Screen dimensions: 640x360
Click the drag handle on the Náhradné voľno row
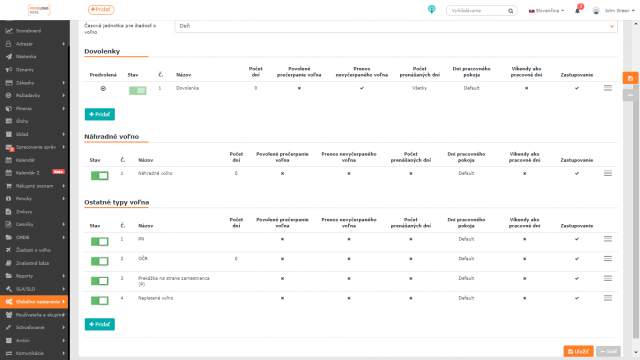[x=608, y=173]
